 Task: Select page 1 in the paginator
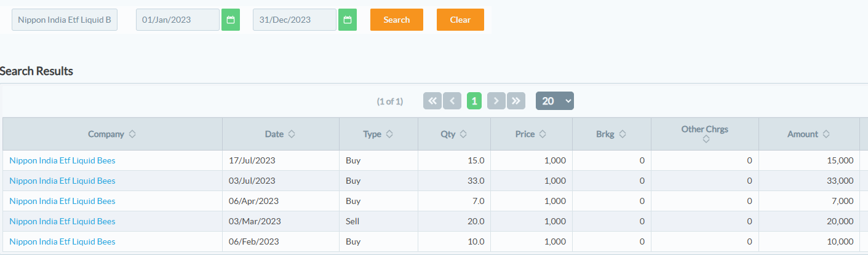tap(474, 101)
